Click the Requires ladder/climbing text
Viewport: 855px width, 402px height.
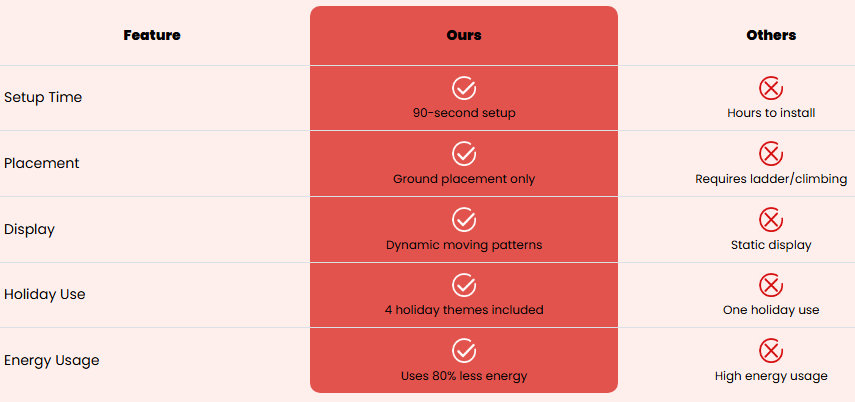(771, 179)
